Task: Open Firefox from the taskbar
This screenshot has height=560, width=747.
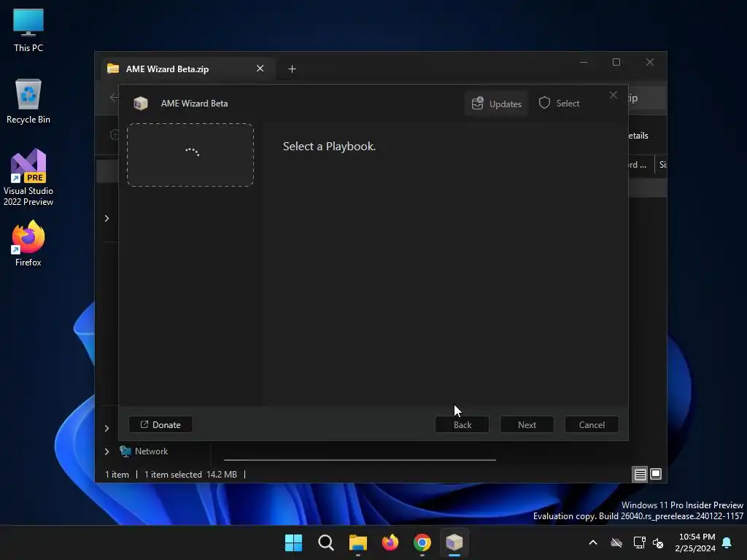Action: pos(390,542)
